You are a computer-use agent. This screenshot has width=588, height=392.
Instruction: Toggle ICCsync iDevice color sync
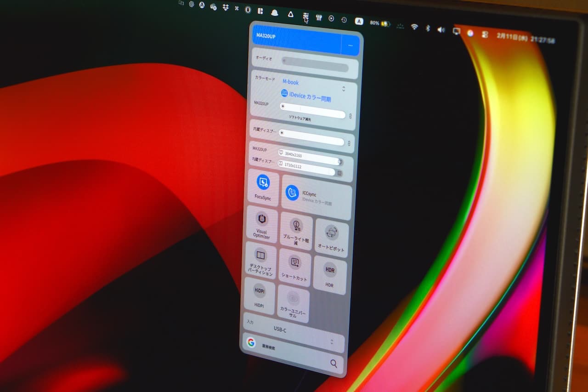tap(292, 193)
